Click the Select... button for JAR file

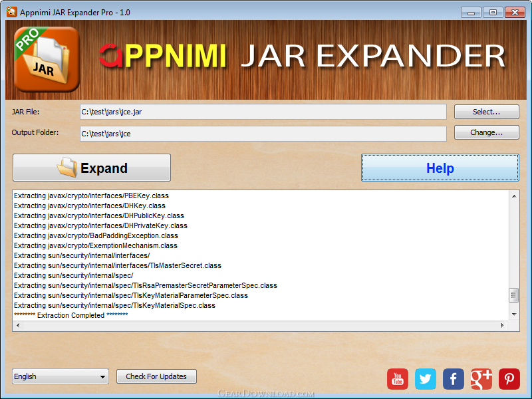[x=487, y=112]
